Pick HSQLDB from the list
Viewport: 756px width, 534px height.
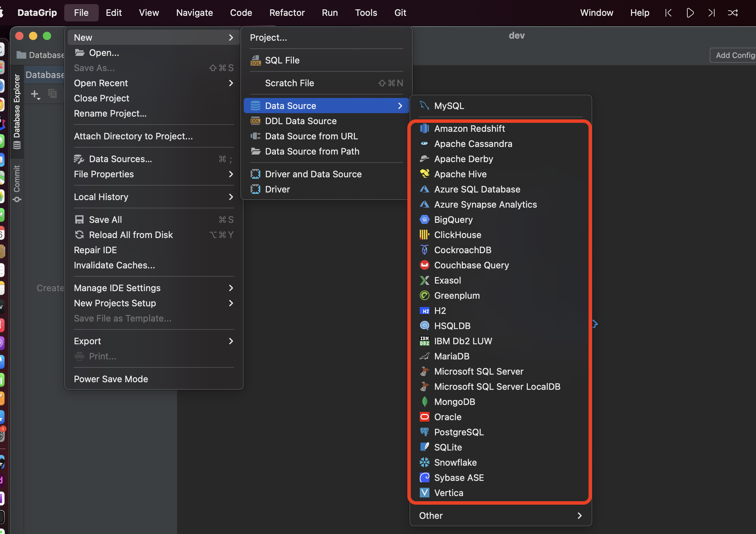point(501,326)
